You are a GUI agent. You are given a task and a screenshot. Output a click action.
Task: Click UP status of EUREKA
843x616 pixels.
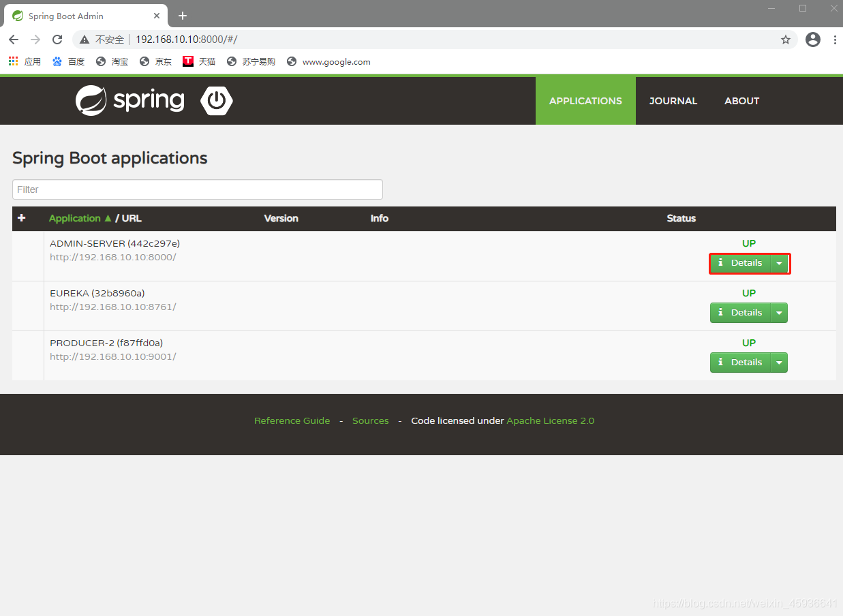(749, 293)
